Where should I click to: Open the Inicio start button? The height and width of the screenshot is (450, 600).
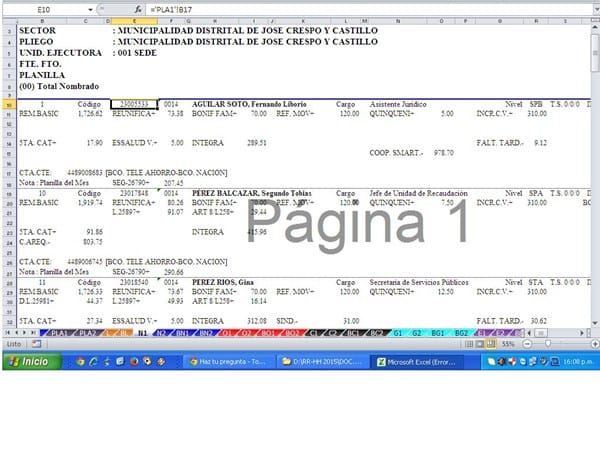(31, 362)
